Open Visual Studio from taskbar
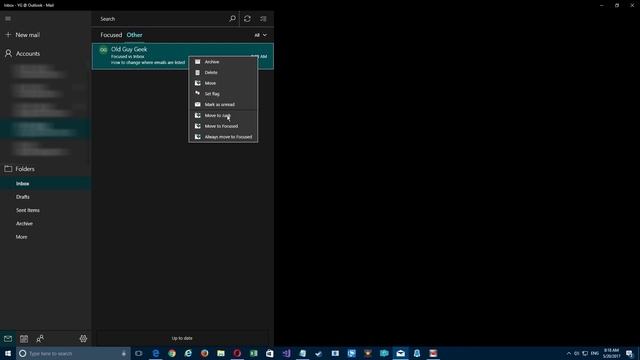Screen dimensions: 640x360 (286, 353)
